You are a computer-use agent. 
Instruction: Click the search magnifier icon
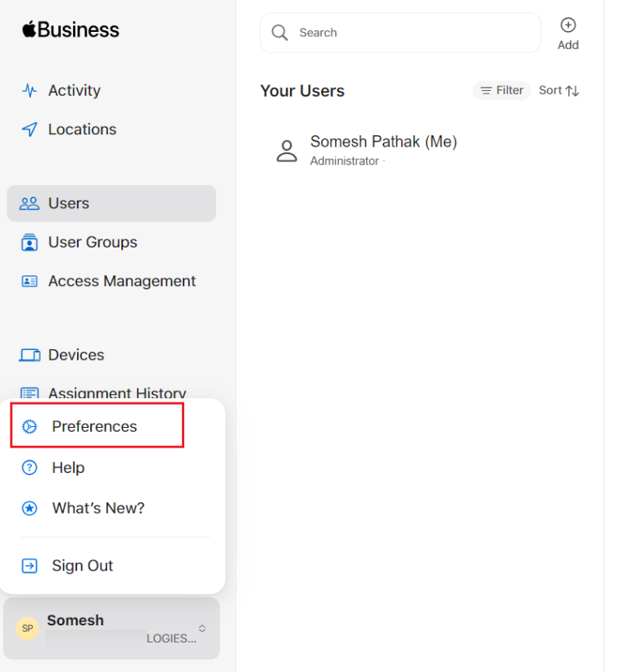coord(279,33)
